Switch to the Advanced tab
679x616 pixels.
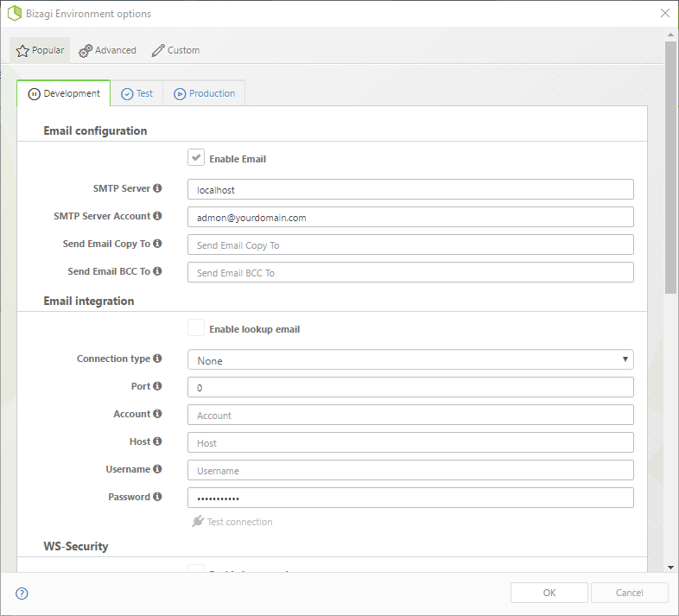point(107,50)
